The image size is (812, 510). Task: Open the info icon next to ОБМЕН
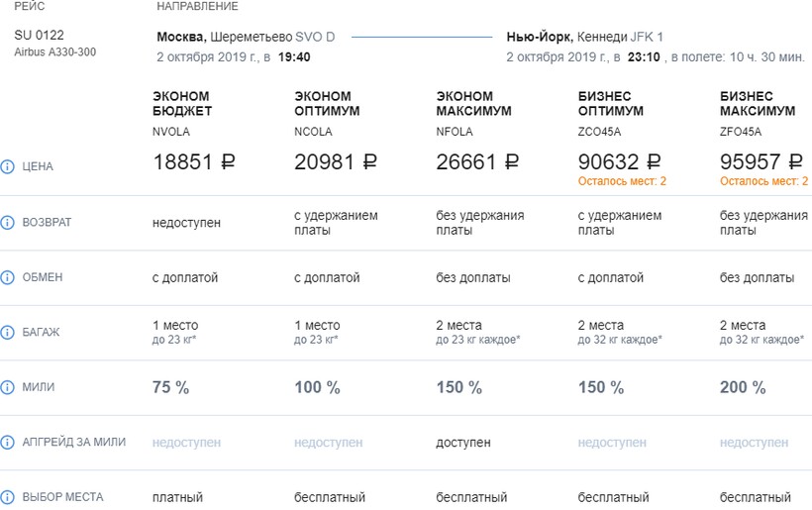coord(8,277)
